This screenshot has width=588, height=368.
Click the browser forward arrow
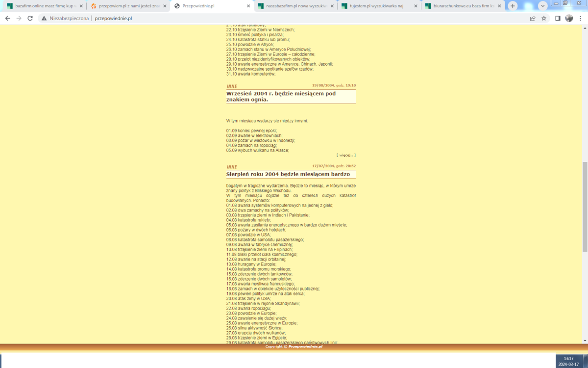(x=19, y=18)
